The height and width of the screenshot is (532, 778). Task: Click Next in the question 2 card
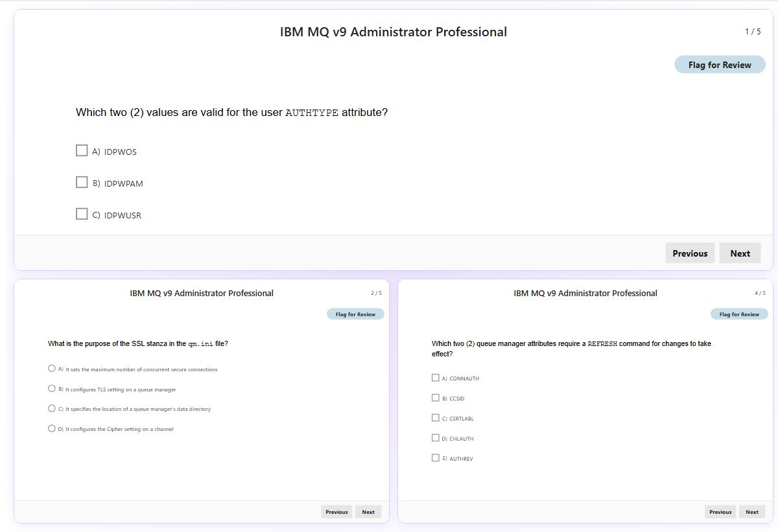click(368, 512)
